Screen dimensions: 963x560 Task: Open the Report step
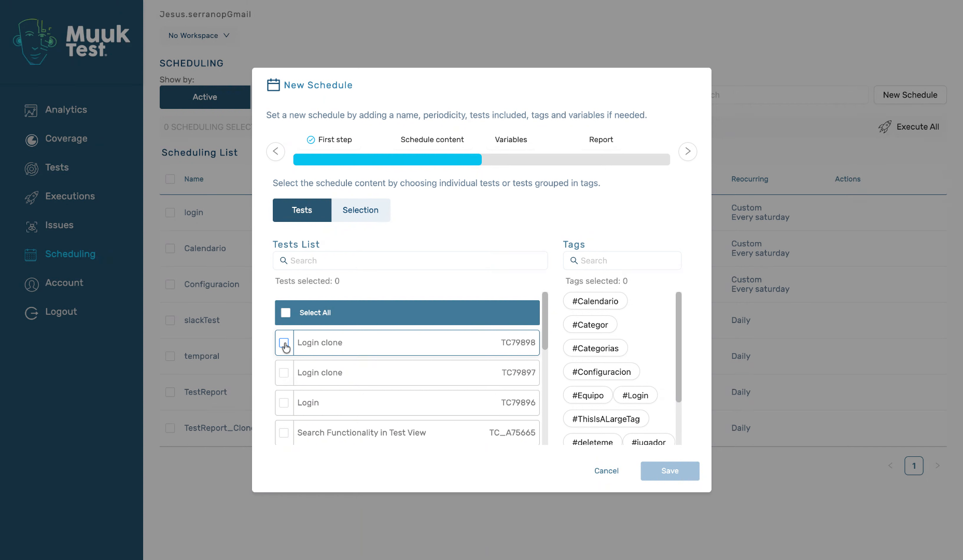[x=601, y=139]
